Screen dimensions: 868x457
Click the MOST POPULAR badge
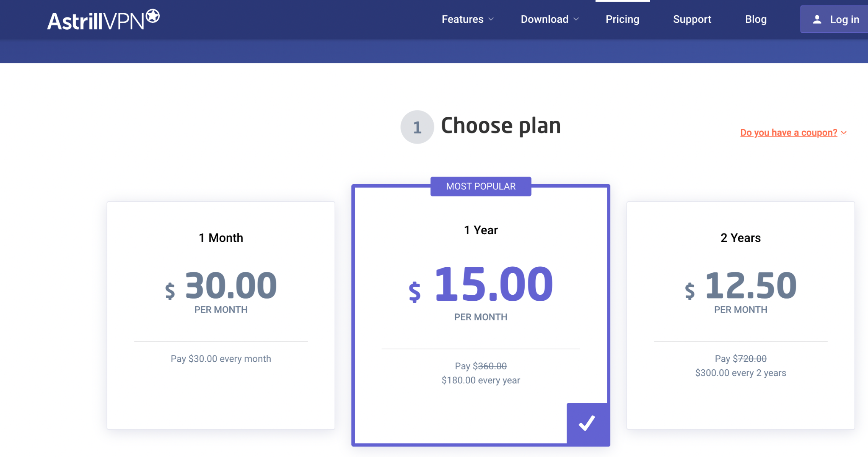click(481, 186)
